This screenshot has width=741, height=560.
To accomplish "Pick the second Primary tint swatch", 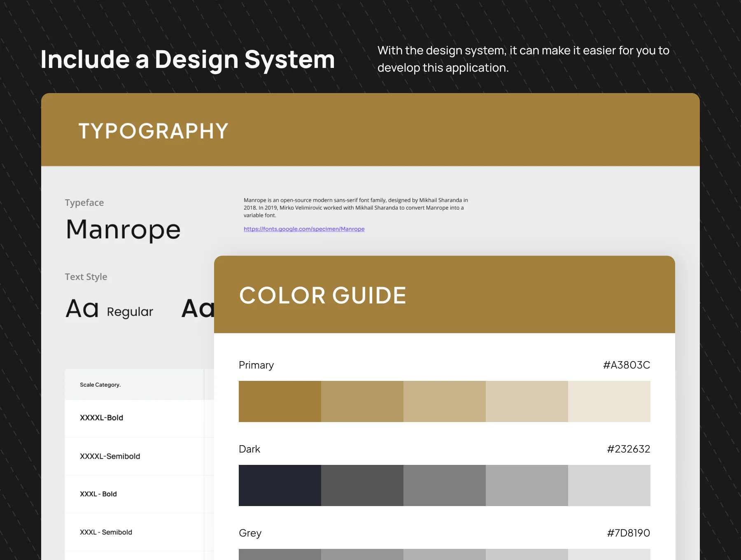I will tap(362, 401).
